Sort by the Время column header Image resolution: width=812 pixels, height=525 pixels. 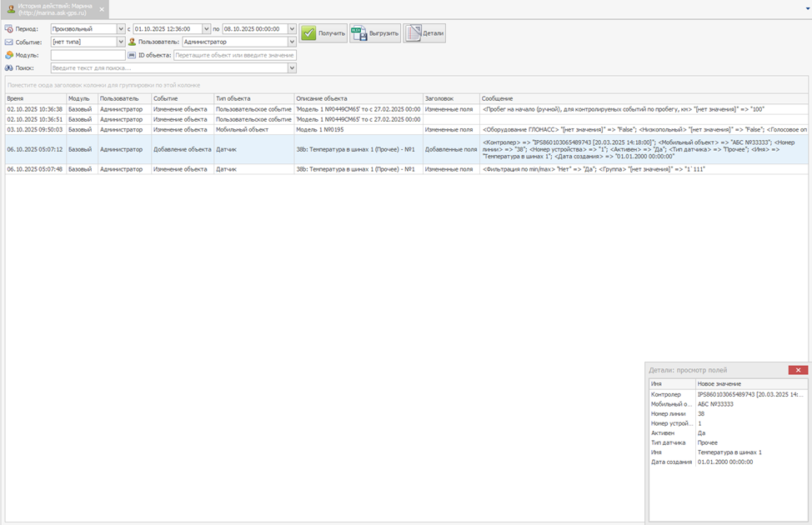33,98
